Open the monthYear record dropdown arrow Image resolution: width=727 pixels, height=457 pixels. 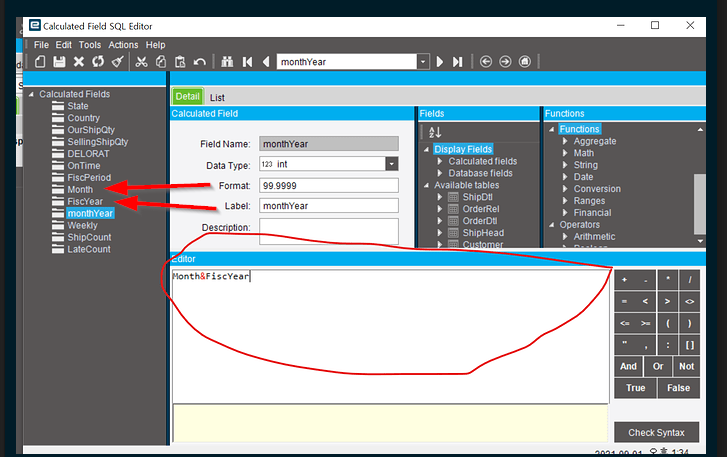pyautogui.click(x=423, y=62)
